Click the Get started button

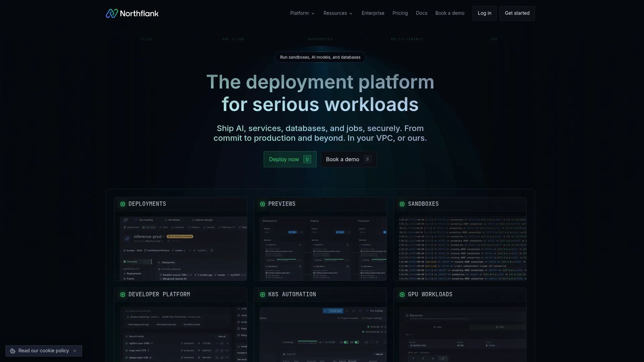point(517,13)
